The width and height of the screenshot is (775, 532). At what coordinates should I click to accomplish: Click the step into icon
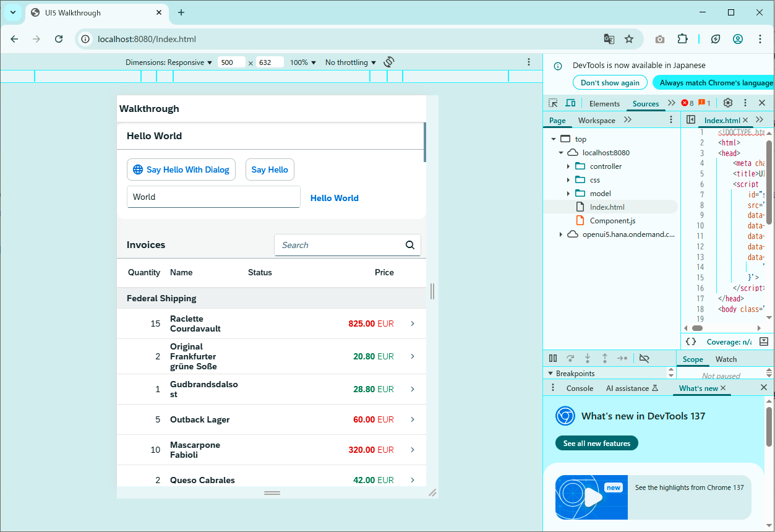(588, 358)
